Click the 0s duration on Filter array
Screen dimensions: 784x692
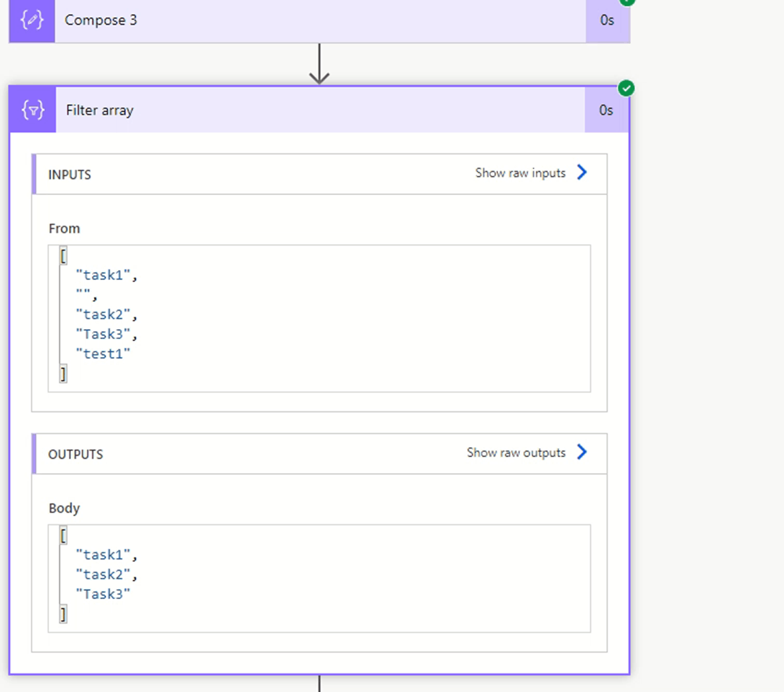click(x=606, y=110)
